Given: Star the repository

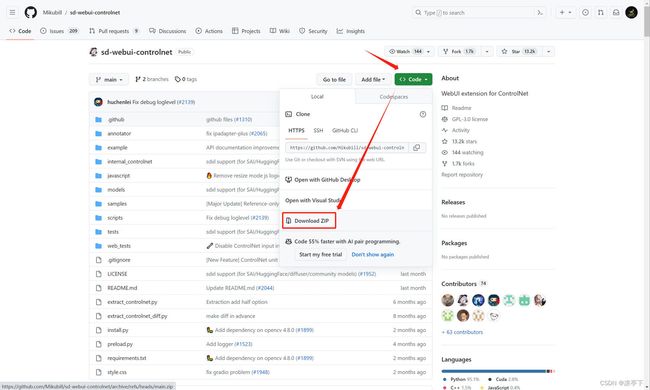Looking at the screenshot, I should pos(519,51).
